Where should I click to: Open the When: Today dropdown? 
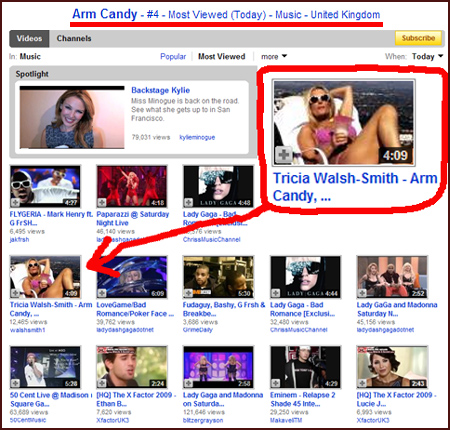click(427, 57)
